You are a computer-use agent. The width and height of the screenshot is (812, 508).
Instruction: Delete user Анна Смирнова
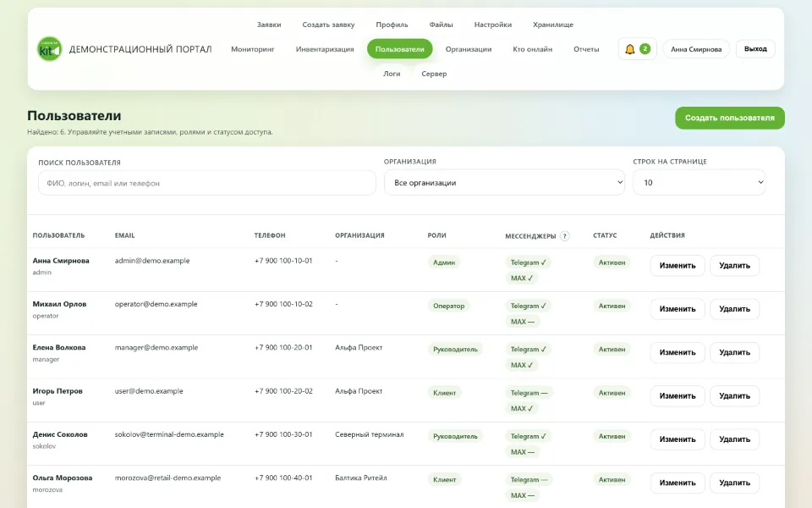[734, 265]
